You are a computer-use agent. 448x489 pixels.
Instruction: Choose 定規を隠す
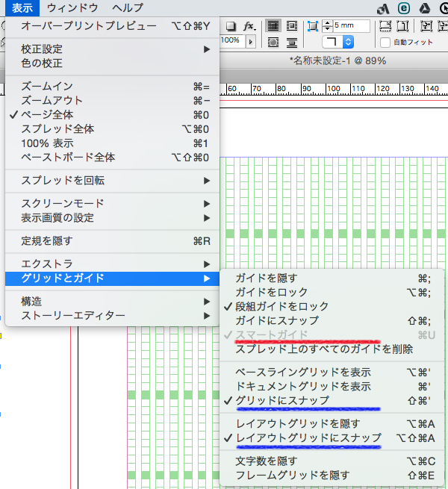click(112, 240)
